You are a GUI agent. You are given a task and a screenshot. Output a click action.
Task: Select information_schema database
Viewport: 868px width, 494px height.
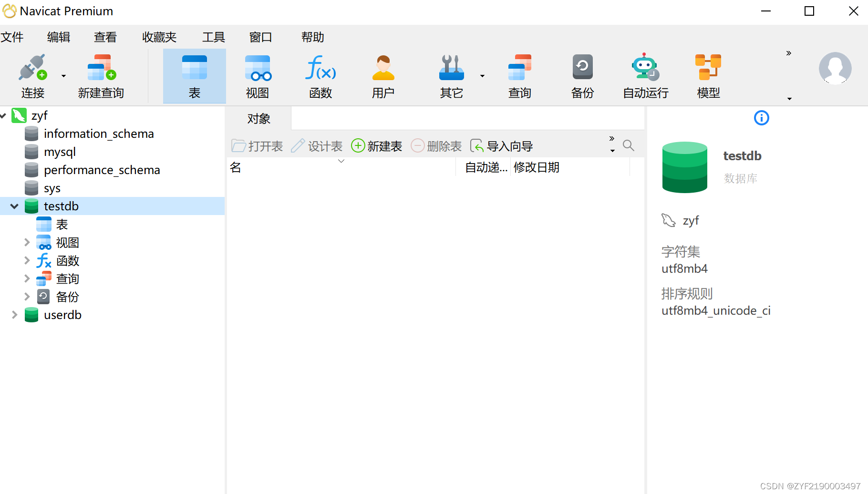99,134
